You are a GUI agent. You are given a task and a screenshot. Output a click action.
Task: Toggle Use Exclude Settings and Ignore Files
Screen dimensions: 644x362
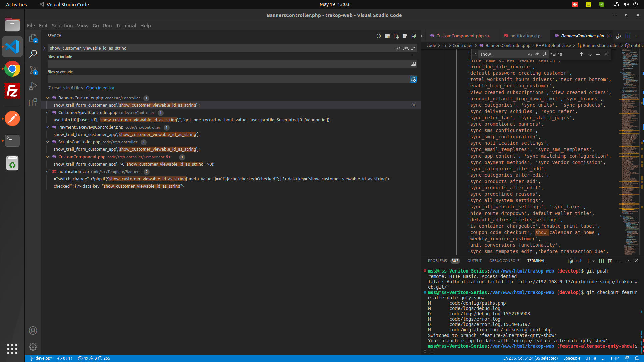413,79
